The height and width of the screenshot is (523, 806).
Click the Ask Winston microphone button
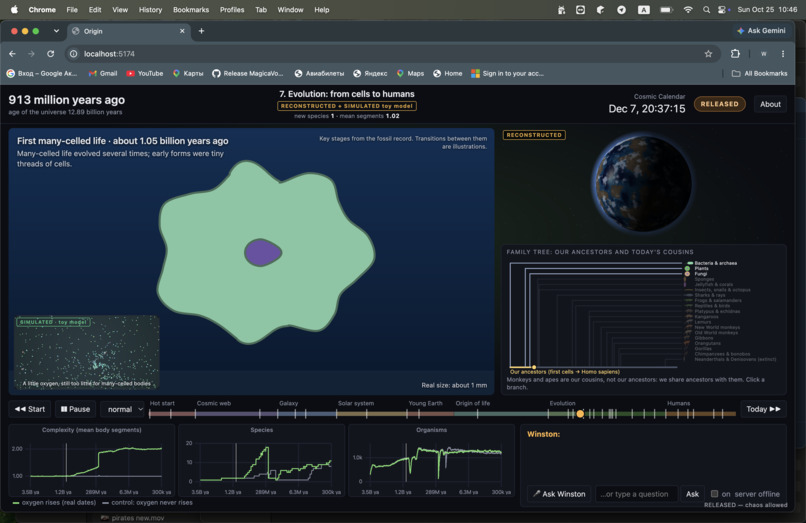tap(559, 494)
